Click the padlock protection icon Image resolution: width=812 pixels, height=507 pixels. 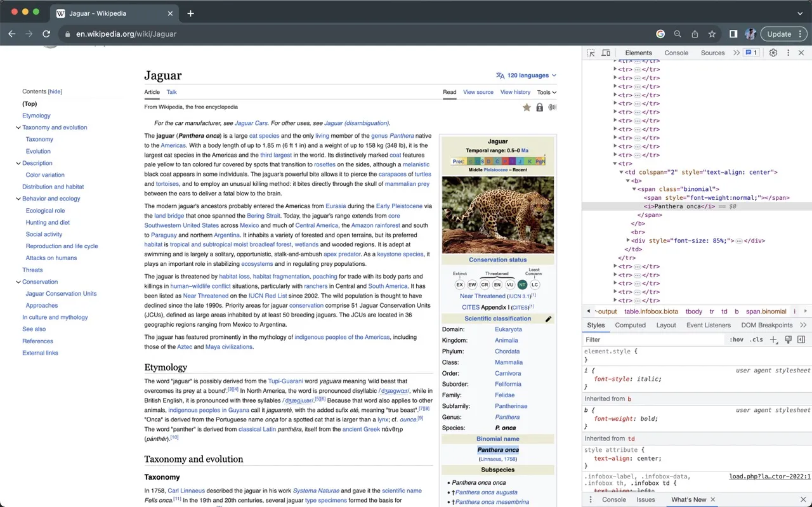coord(539,108)
